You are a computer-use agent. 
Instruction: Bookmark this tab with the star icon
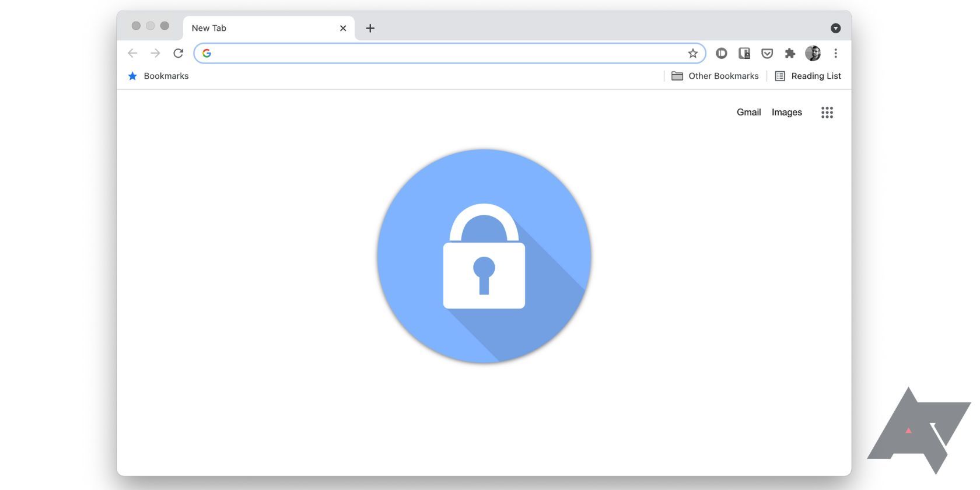(692, 53)
